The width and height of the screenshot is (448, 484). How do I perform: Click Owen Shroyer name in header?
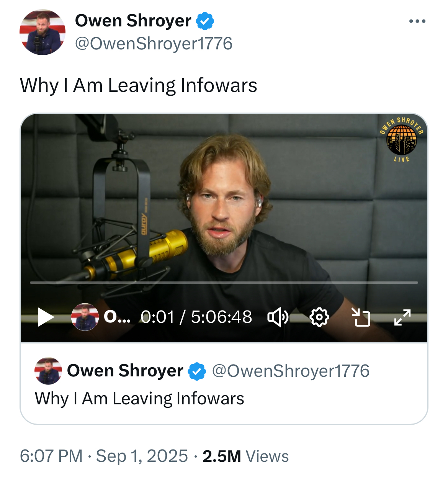(133, 21)
